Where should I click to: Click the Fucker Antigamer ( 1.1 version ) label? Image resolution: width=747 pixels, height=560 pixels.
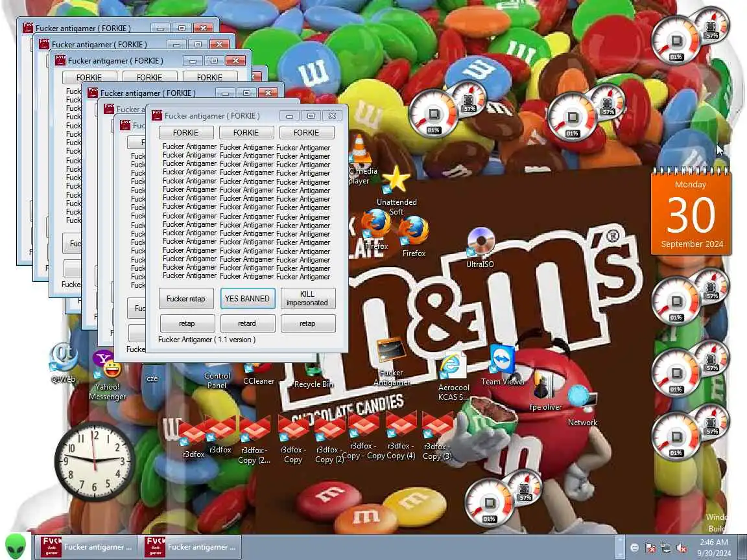pyautogui.click(x=207, y=340)
